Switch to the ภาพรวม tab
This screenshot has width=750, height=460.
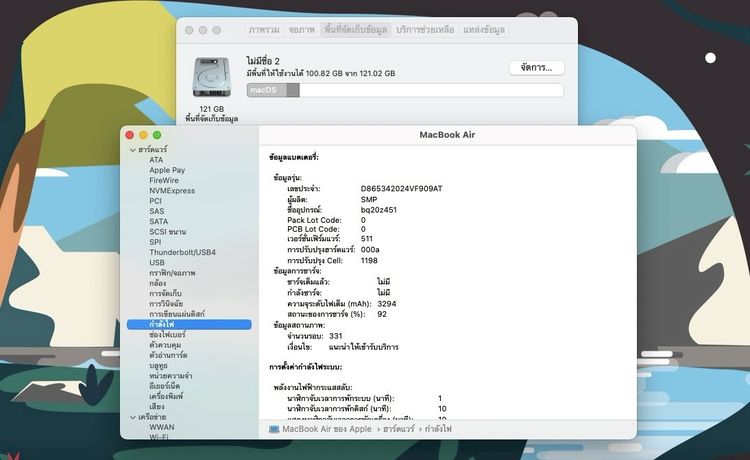[264, 30]
